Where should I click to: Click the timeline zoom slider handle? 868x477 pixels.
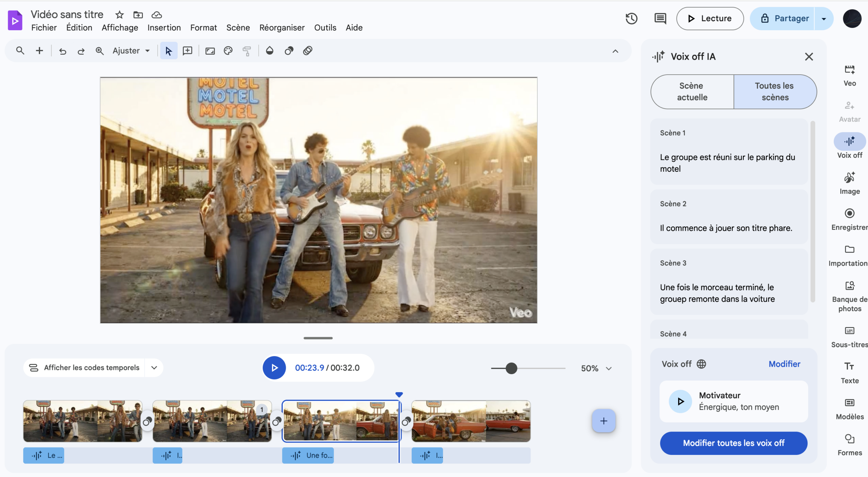[511, 368]
